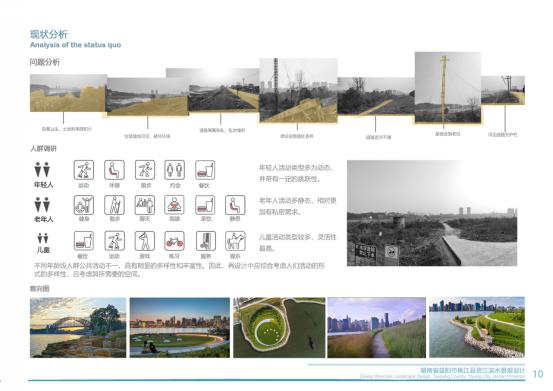Open the winding stone shoreline reference photo

point(476,328)
